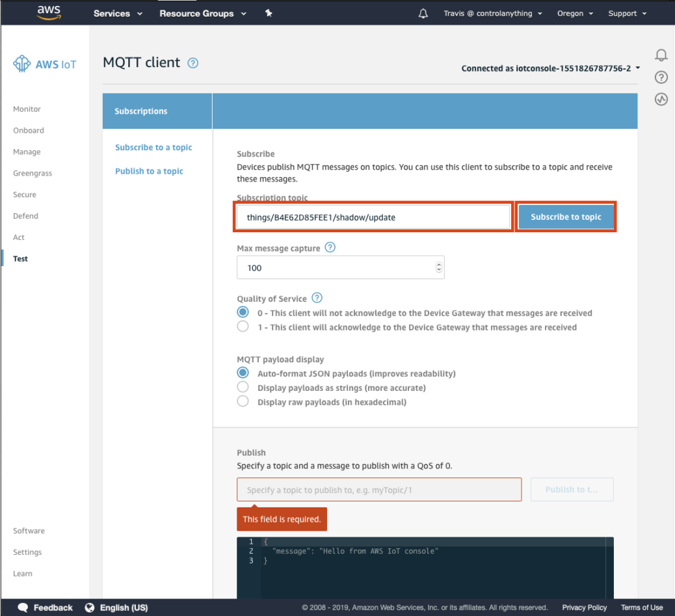675x616 pixels.
Task: Click the subscription topic input field
Action: [x=374, y=217]
